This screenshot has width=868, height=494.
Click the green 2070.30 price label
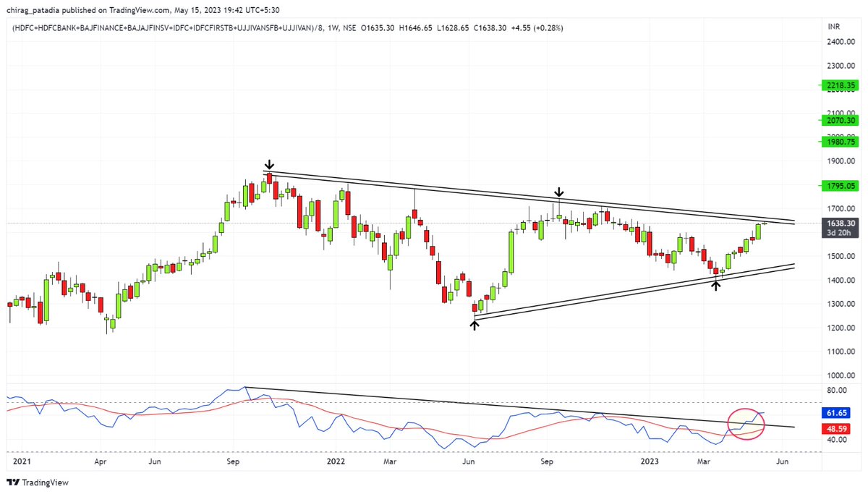point(840,120)
